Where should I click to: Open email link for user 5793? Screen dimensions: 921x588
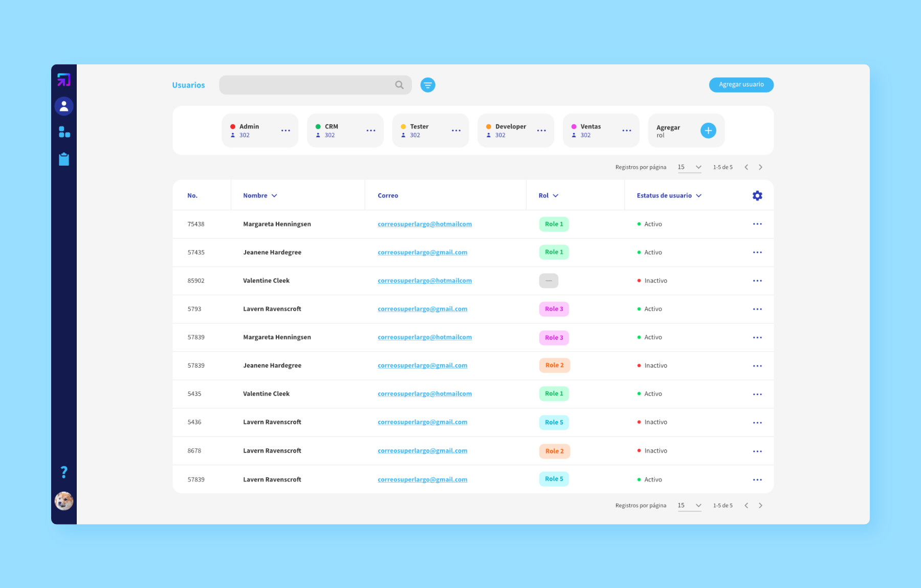(423, 309)
